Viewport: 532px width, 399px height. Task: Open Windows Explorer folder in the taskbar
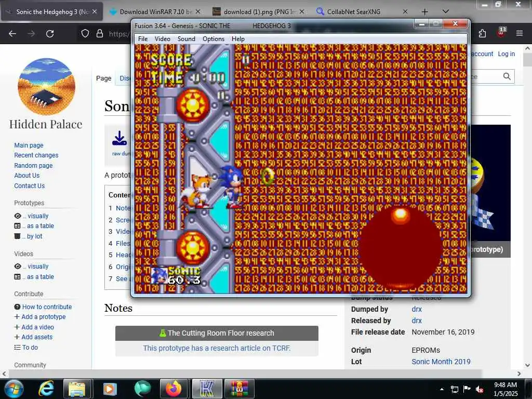click(77, 389)
